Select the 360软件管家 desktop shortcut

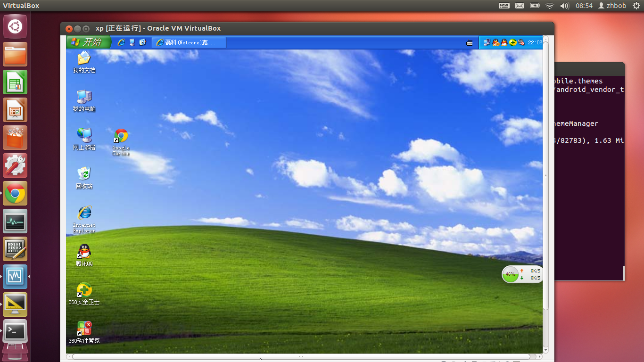point(84,333)
